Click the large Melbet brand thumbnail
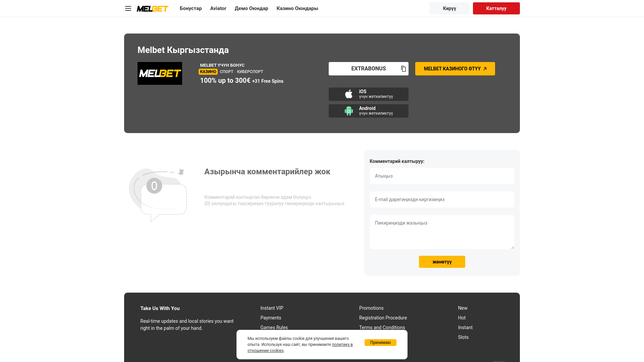Screen dimensions: 644x362 point(160,73)
